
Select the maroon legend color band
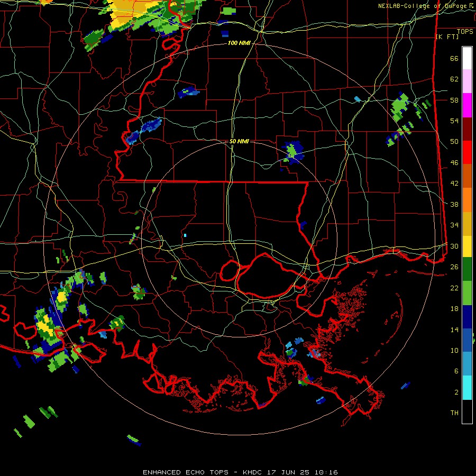click(x=467, y=130)
